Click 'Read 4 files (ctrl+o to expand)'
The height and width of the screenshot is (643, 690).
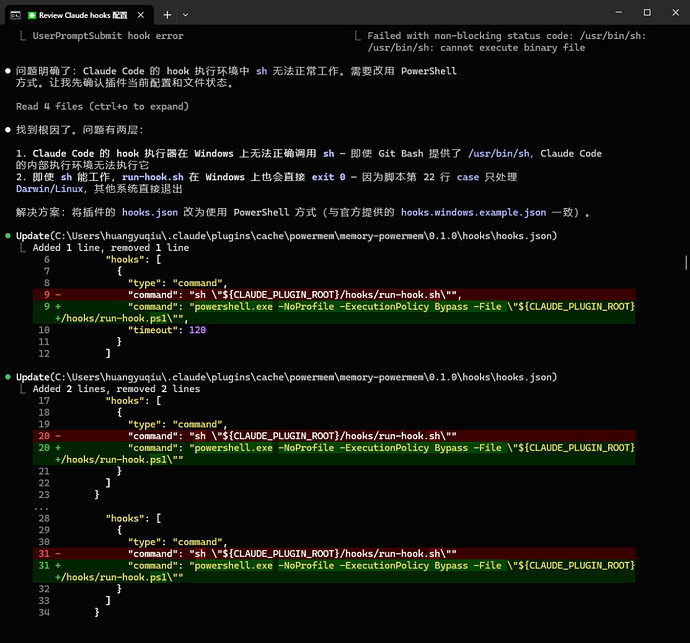(x=102, y=107)
